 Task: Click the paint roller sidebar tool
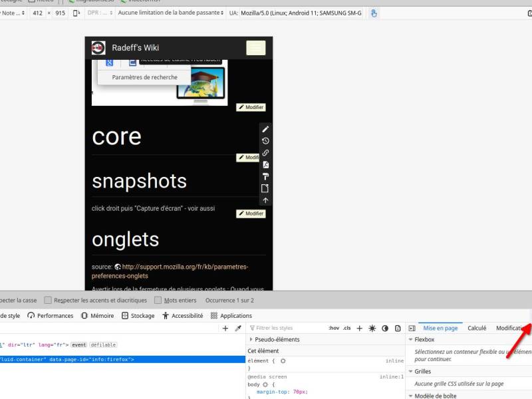coord(265,176)
